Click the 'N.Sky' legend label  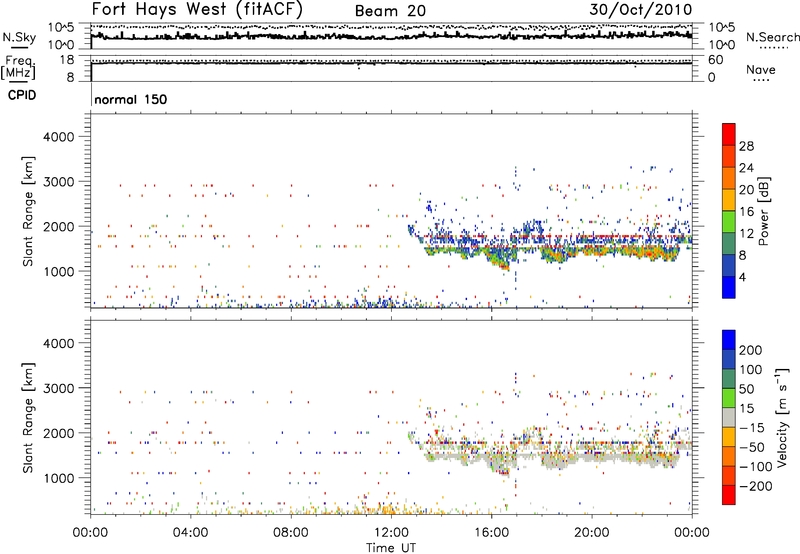pos(19,37)
